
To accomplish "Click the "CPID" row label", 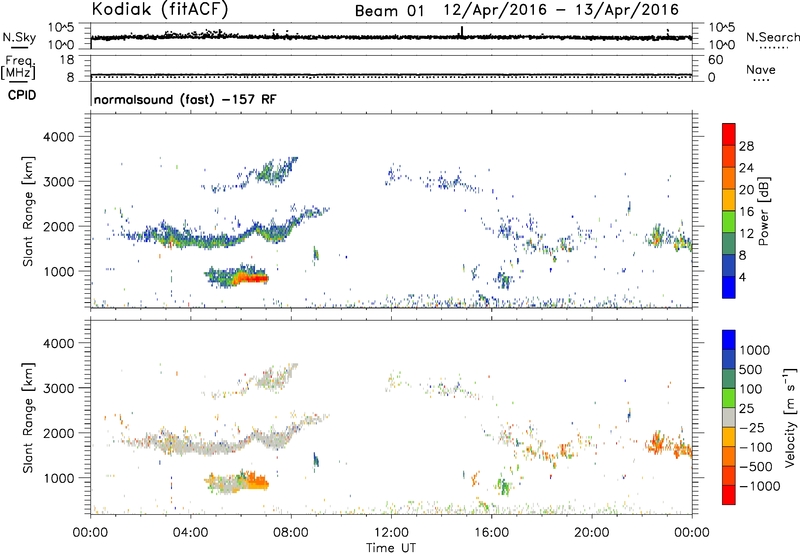I will point(22,95).
